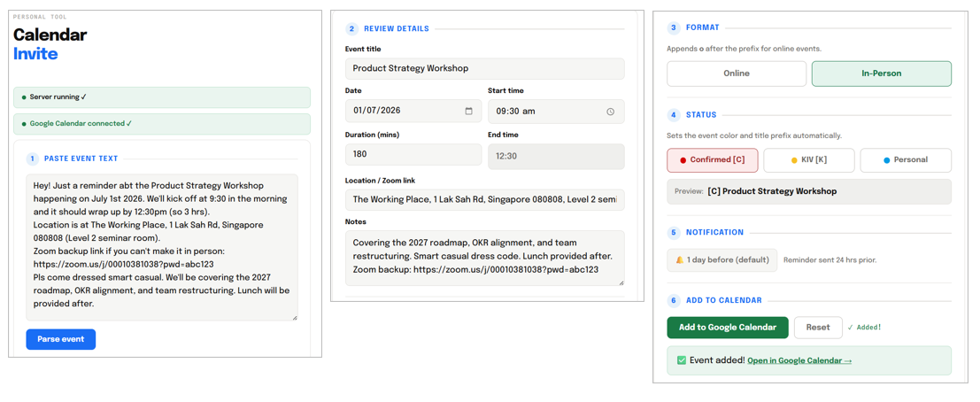The height and width of the screenshot is (402, 980).
Task: Choose Confirmed [C] status
Action: click(713, 160)
